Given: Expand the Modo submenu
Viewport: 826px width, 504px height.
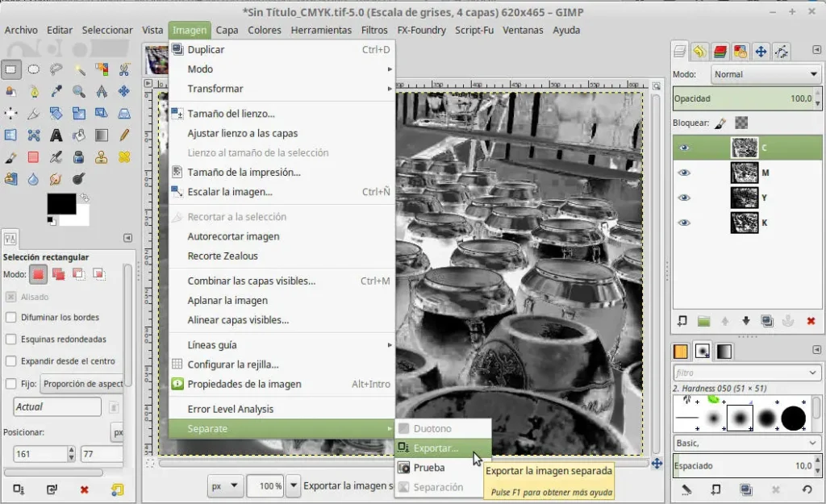Looking at the screenshot, I should tap(282, 69).
